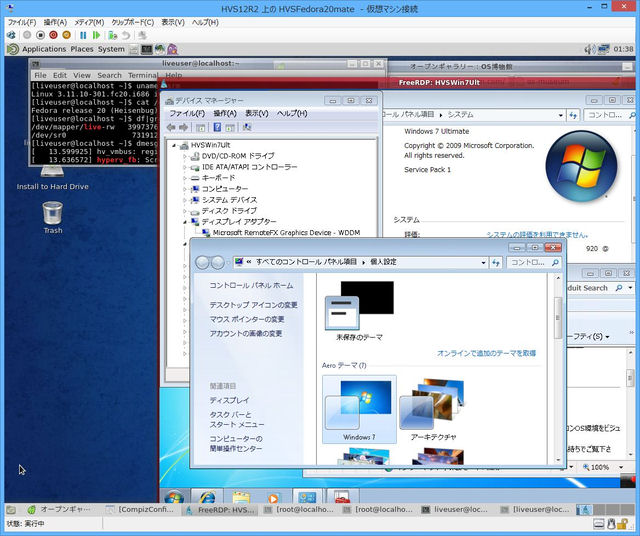Viewport: 640px width, 536px height.
Task: Open Windows Explorer folder icon in the Win7 taskbar
Action: [x=241, y=497]
